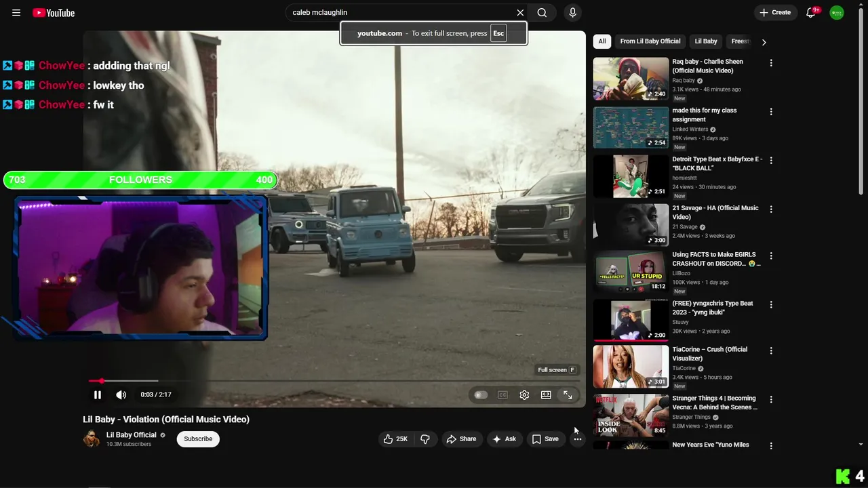The height and width of the screenshot is (488, 868).
Task: Open player settings gear
Action: [524, 395]
